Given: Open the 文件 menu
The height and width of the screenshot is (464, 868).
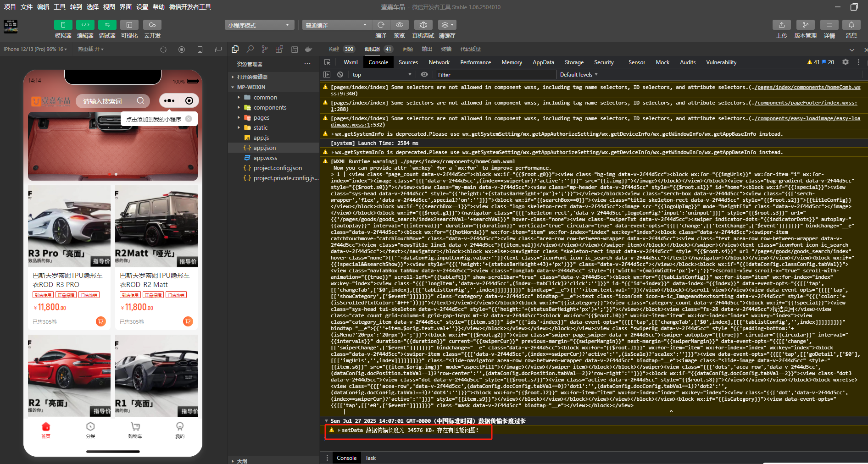Looking at the screenshot, I should coord(27,7).
